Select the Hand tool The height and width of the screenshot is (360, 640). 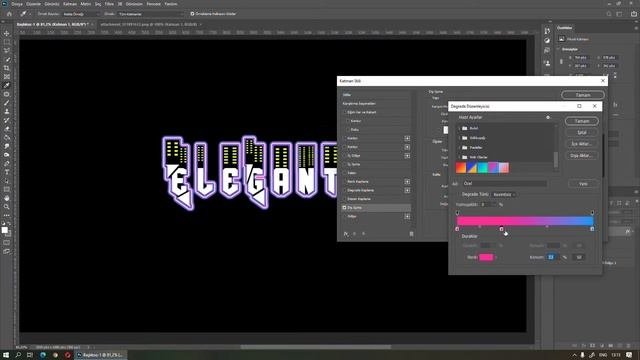pyautogui.click(x=7, y=198)
